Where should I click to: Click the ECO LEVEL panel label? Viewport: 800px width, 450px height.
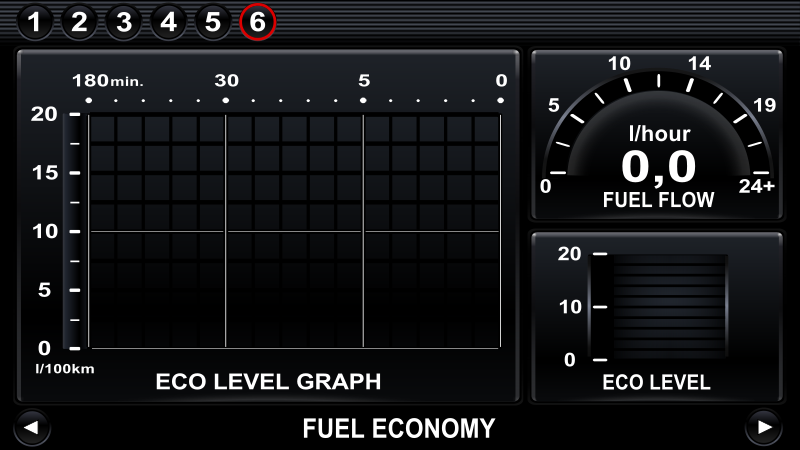[656, 382]
